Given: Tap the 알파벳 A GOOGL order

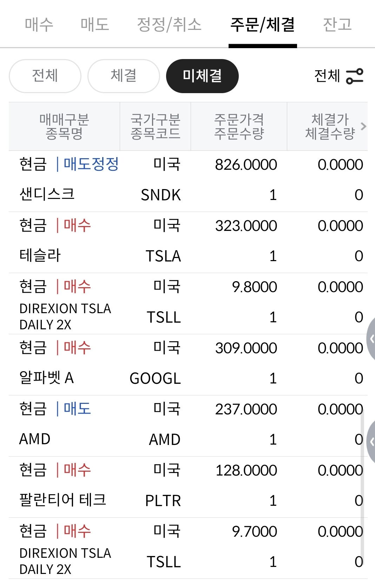Looking at the screenshot, I should click(x=188, y=364).
